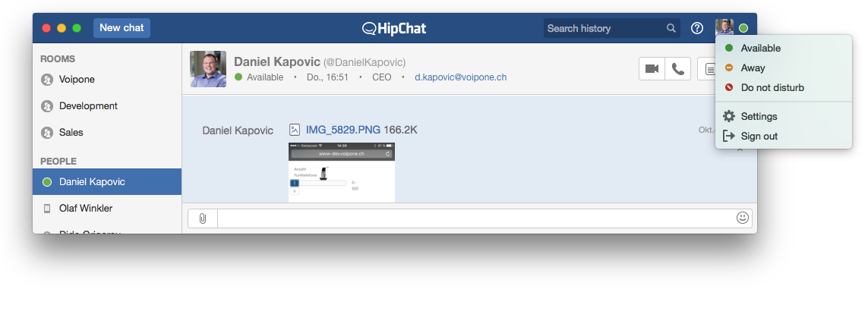Click the search magnifier icon
The width and height of the screenshot is (868, 311).
[671, 28]
